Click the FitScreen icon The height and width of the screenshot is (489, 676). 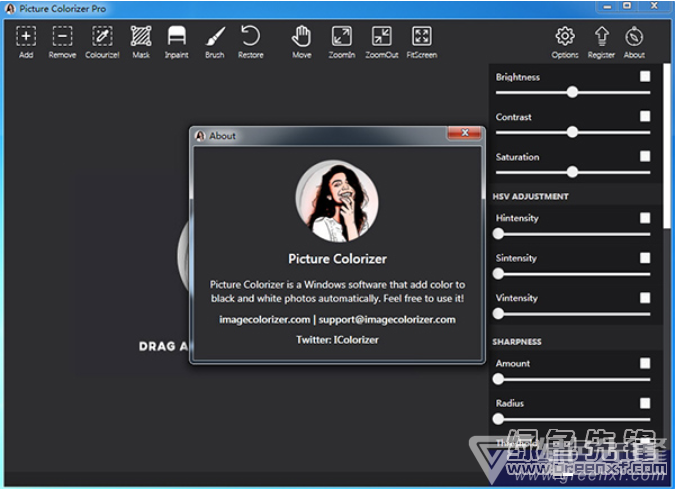point(422,42)
